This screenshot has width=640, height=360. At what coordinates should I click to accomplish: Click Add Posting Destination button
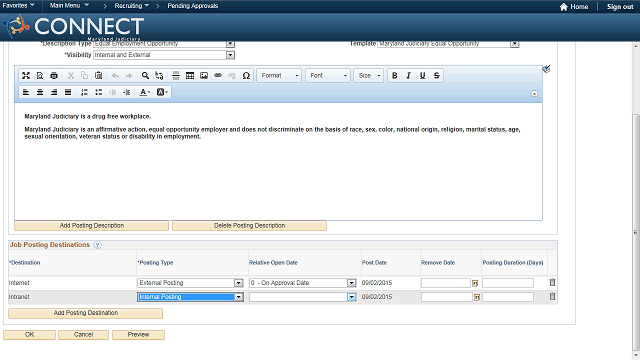[86, 313]
